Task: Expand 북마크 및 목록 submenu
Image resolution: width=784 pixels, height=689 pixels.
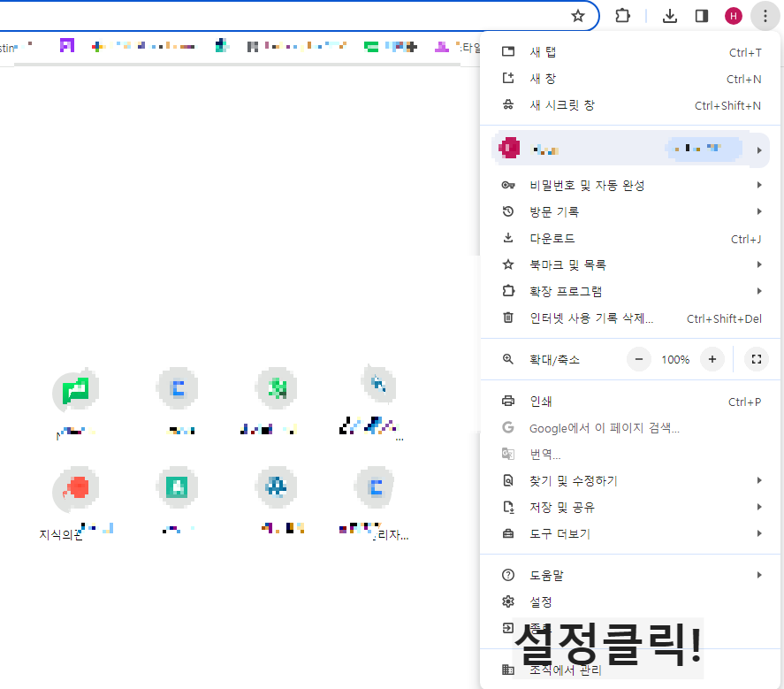Action: tap(631, 264)
